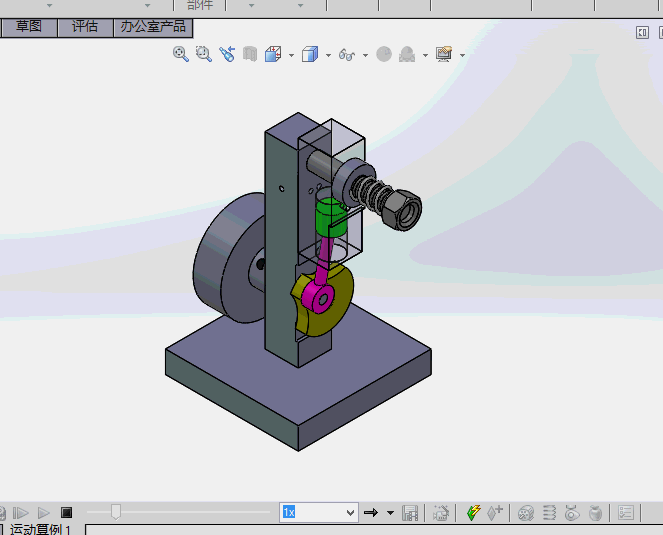This screenshot has height=535, width=663.
Task: Click the playback mode arrow icon
Action: (x=371, y=513)
